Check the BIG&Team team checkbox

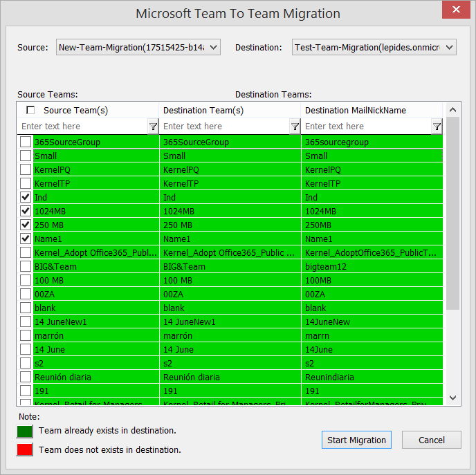pyautogui.click(x=26, y=266)
